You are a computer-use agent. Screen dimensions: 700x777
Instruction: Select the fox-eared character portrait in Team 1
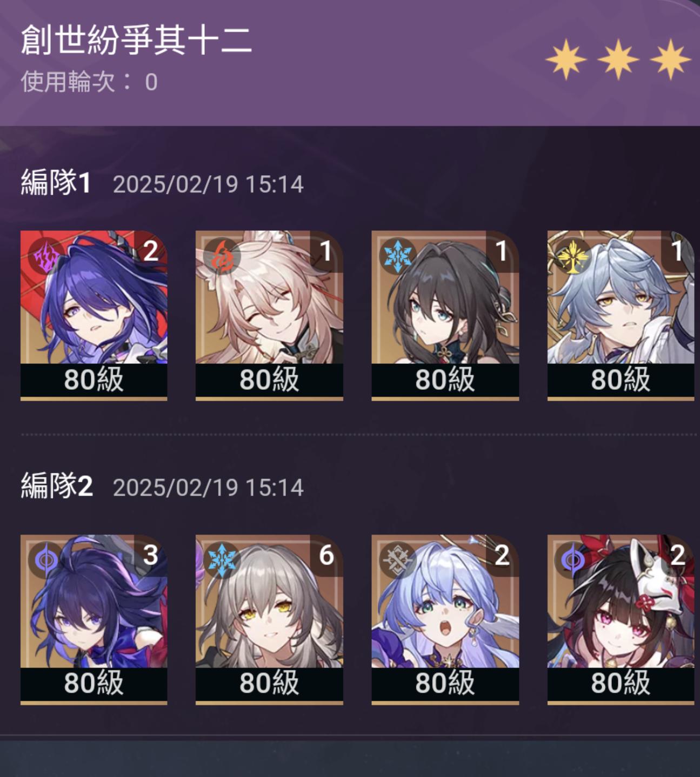[269, 316]
